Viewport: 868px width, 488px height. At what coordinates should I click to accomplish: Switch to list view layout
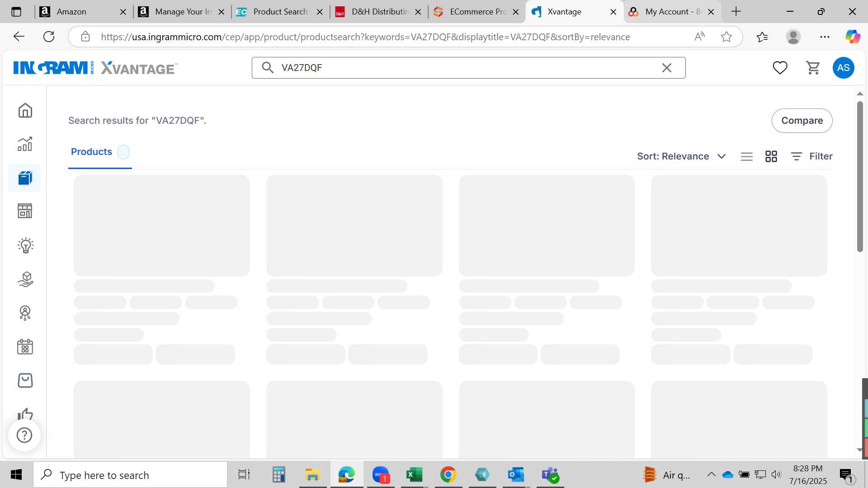[x=746, y=156]
